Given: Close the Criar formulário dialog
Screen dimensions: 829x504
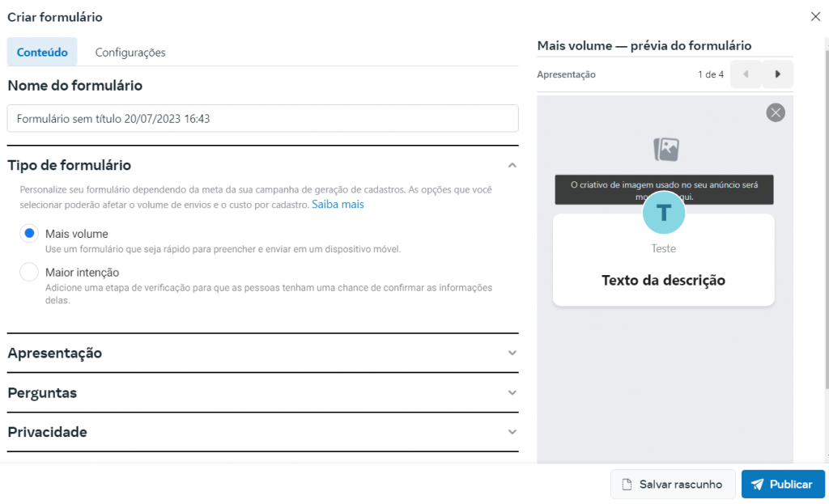Looking at the screenshot, I should coord(815,17).
